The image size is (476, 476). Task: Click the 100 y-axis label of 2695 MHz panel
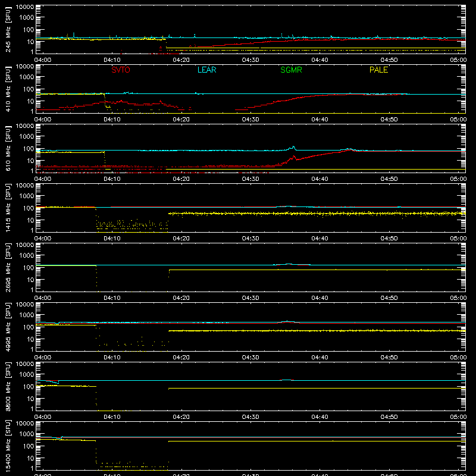tap(28, 268)
